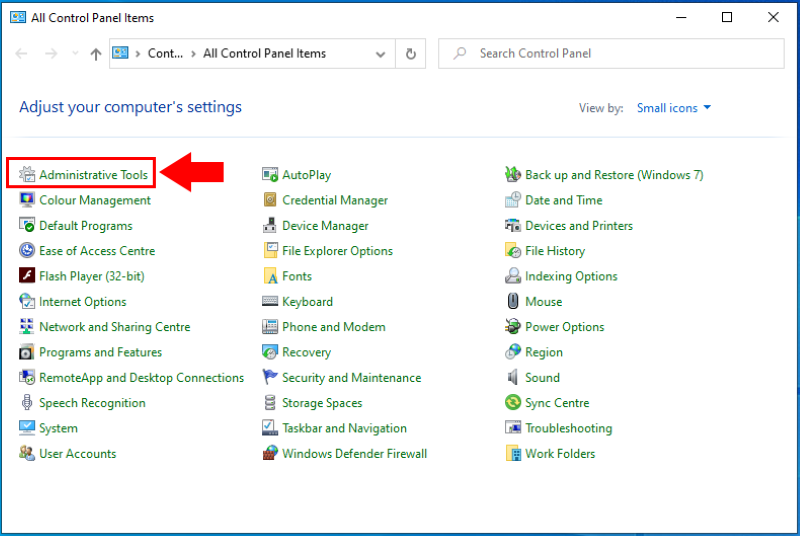The height and width of the screenshot is (536, 800).
Task: Click the Recovery icon
Action: tap(270, 352)
